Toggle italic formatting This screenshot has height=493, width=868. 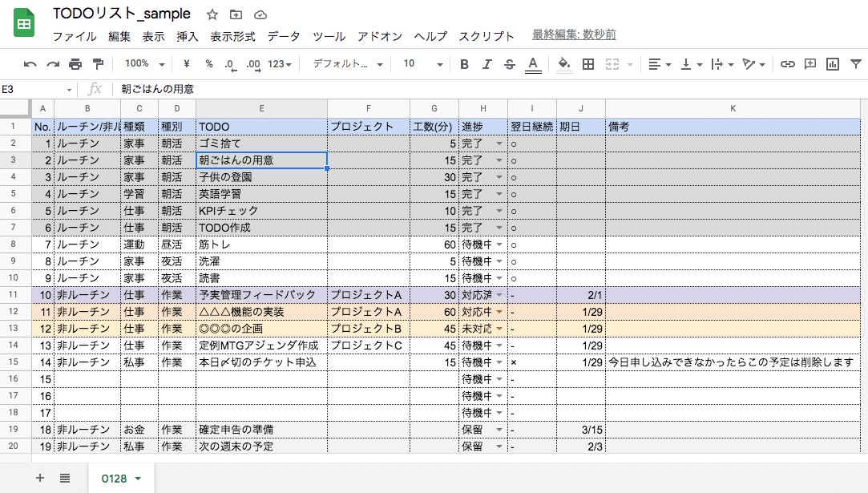(x=486, y=63)
